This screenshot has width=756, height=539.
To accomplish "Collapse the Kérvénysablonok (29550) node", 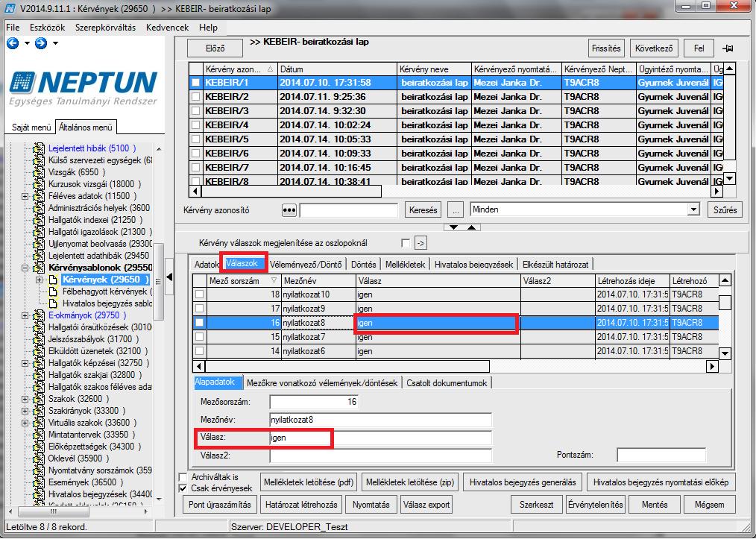I will 25,268.
